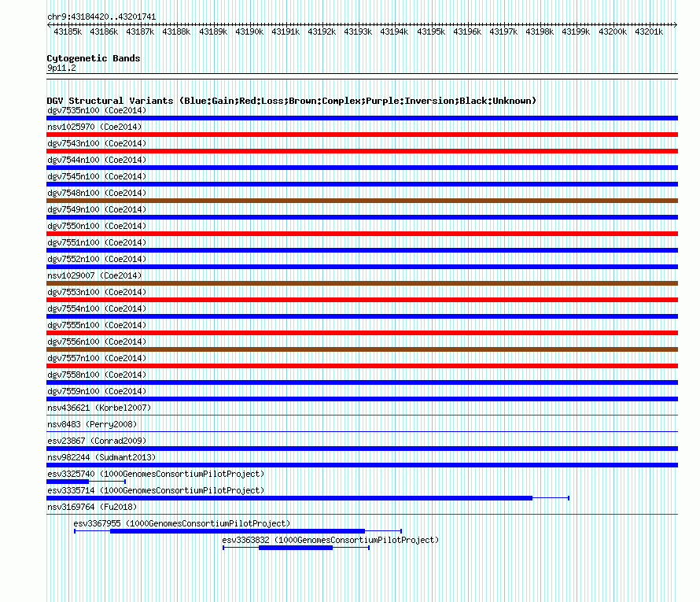Select the red loss bar under nsv1025970
The image size is (700, 602).
coord(362,135)
